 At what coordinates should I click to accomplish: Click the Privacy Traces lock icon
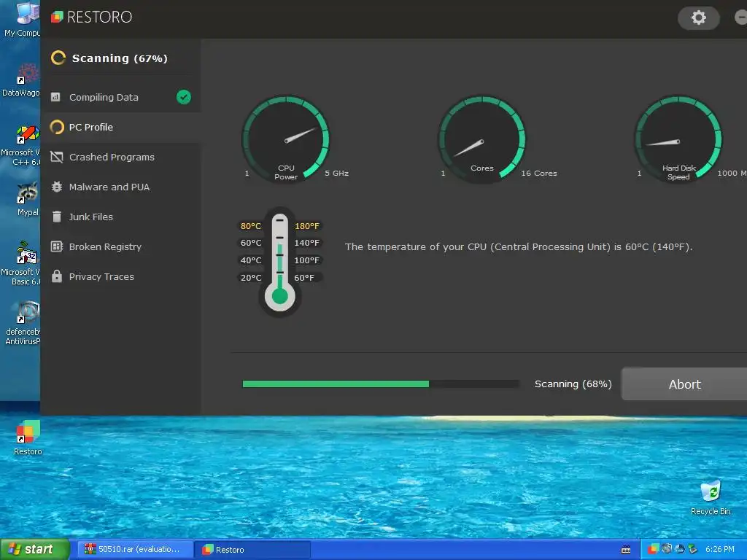click(57, 276)
